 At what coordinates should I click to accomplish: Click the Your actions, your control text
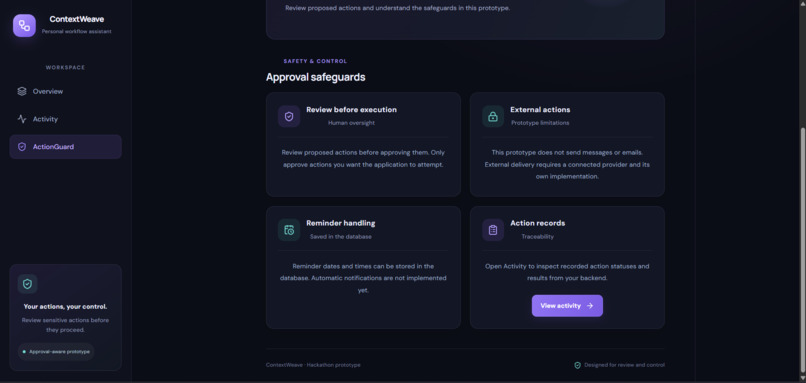65,306
